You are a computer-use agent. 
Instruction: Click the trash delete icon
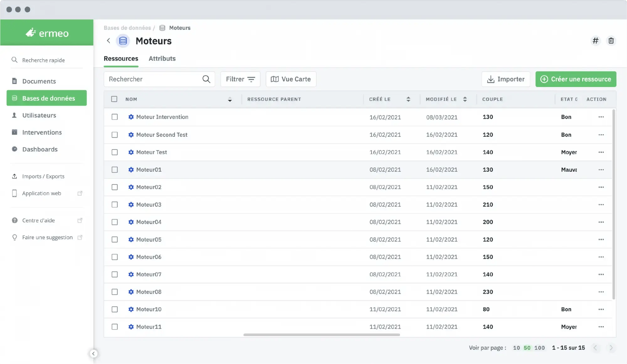pyautogui.click(x=611, y=41)
